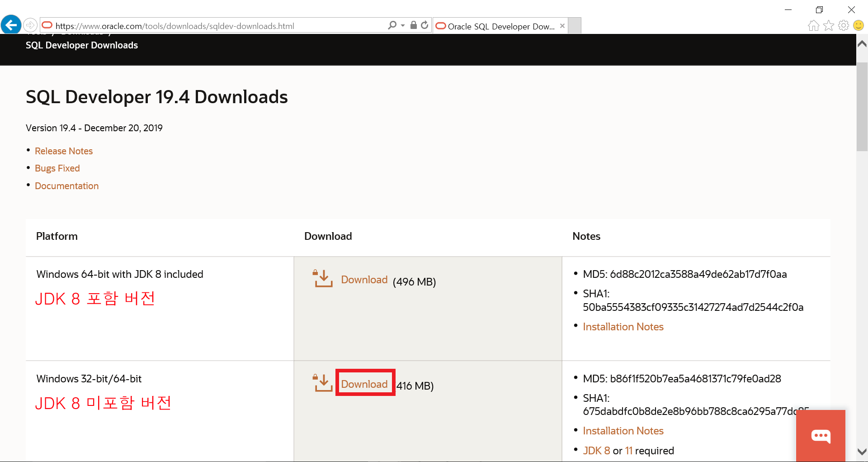Open the JDK 11 required link
Screen dimensions: 868x462
[629, 451]
